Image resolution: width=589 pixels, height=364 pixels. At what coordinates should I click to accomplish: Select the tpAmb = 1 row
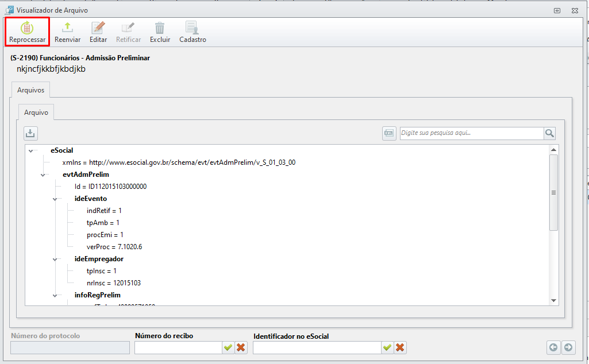tap(103, 223)
